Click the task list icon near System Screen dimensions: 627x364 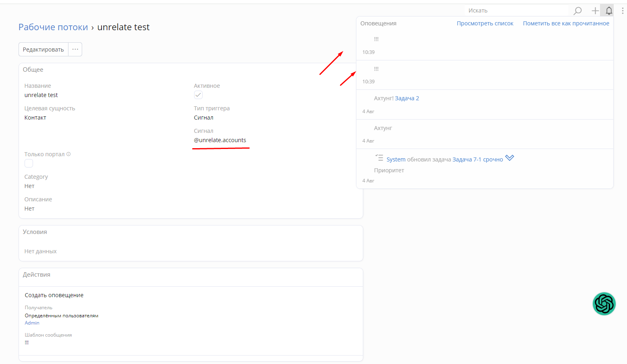(379, 157)
